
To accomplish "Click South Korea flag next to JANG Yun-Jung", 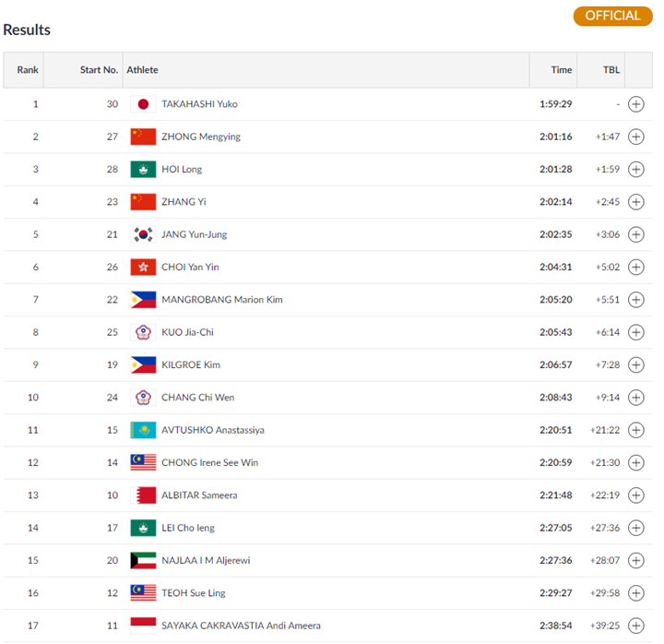I will point(143,234).
